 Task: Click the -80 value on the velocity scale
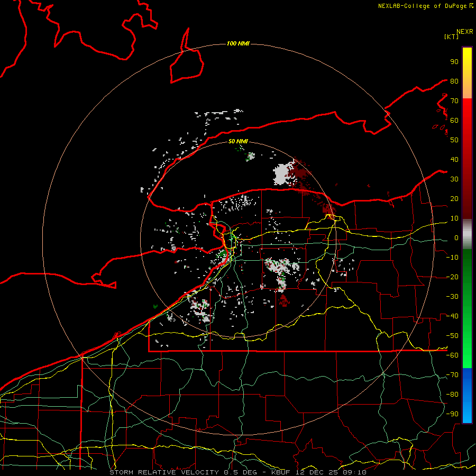(x=452, y=395)
